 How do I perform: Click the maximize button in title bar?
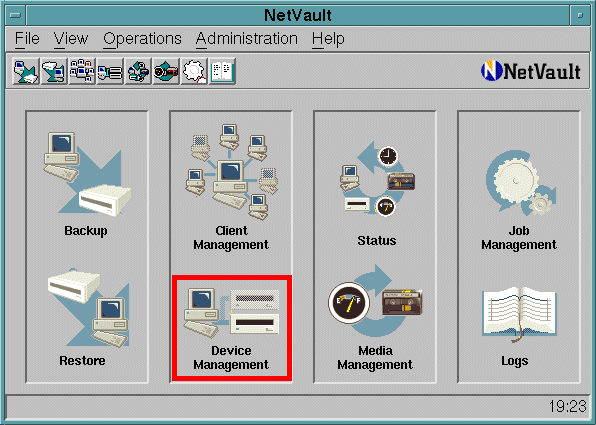click(x=580, y=16)
